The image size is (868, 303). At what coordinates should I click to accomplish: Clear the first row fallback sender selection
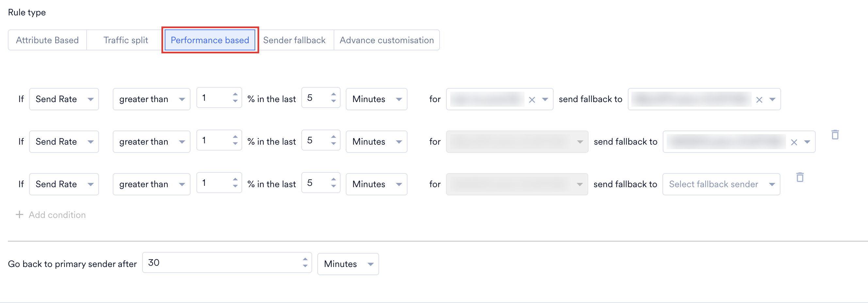pyautogui.click(x=759, y=100)
